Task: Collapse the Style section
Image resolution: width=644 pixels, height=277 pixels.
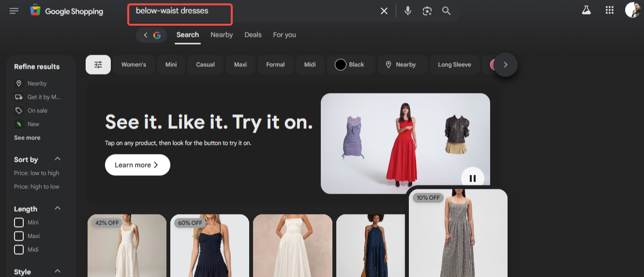Action: [x=58, y=271]
